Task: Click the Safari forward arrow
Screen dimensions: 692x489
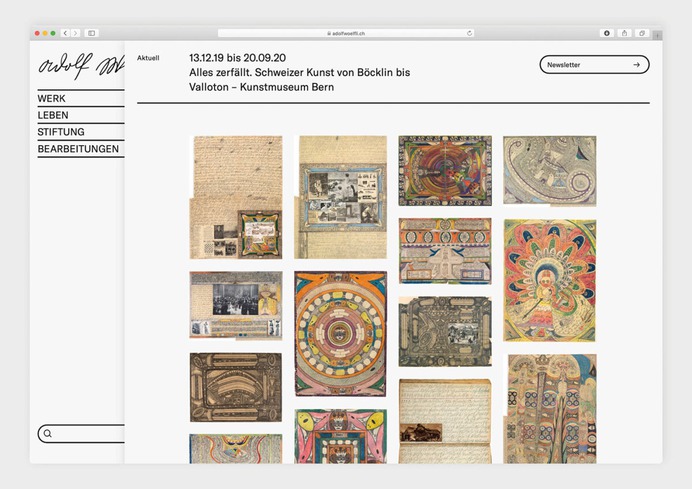Action: point(76,33)
